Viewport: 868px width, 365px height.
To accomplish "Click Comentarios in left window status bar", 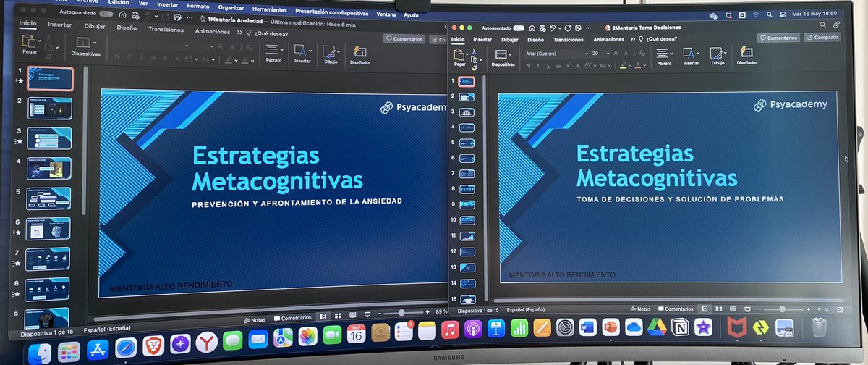I will tap(292, 317).
